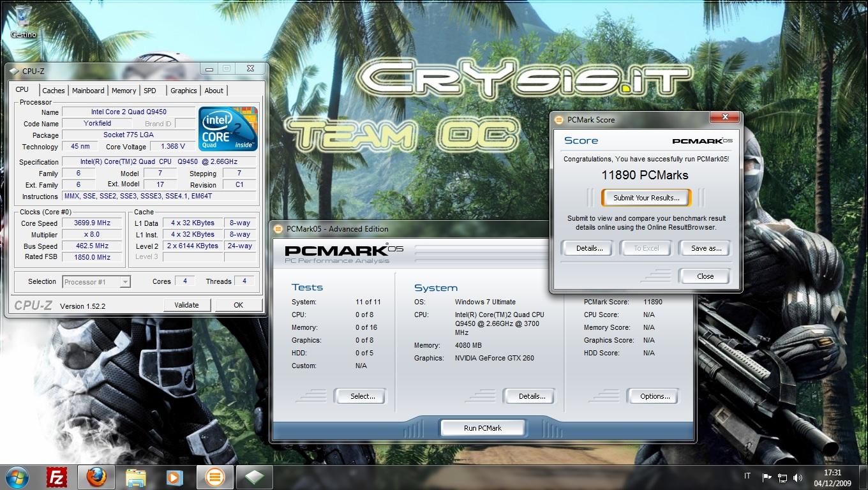Viewport: 868px width, 490px height.
Task: Open the Memory tab in CPU-Z
Action: coord(124,91)
